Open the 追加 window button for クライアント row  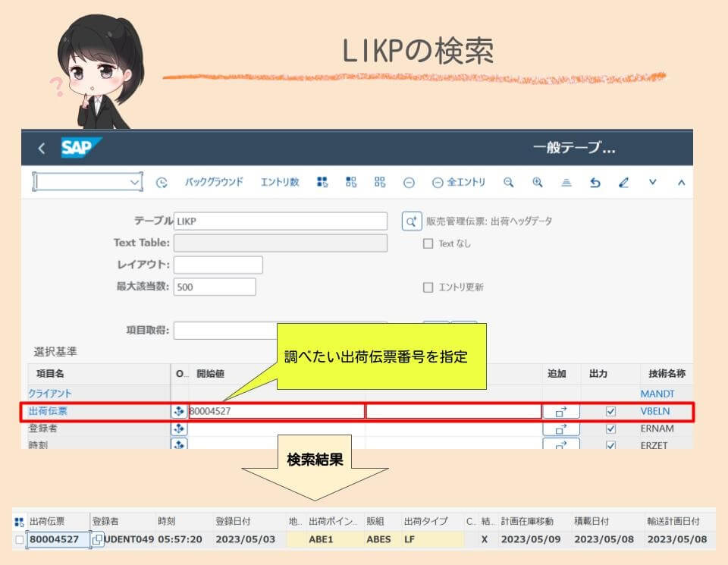coord(562,394)
